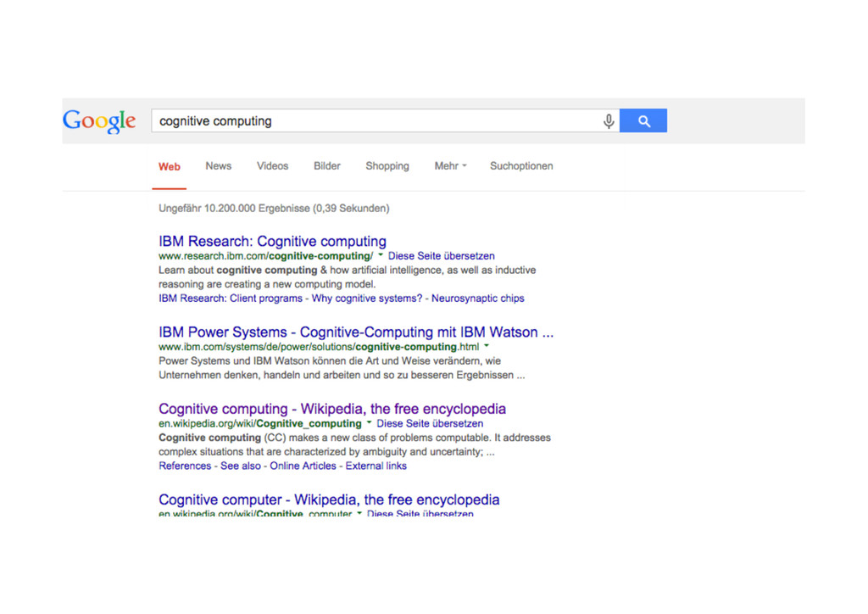This screenshot has height=614, width=868.
Task: Click into the cognitive computing search field
Action: [373, 121]
